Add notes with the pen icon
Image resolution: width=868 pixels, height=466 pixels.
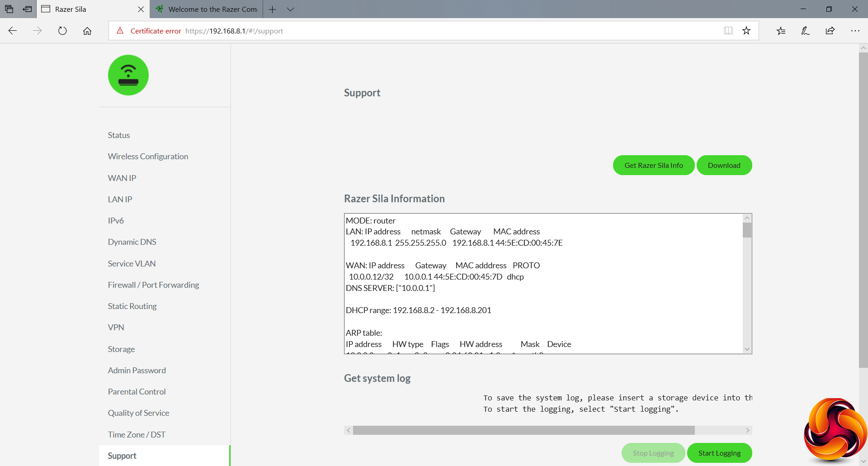click(805, 31)
